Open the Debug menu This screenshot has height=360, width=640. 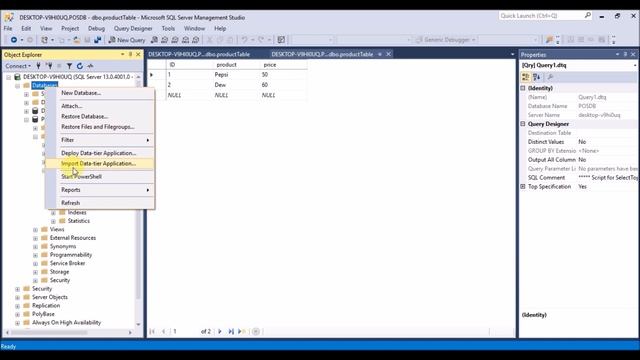click(96, 29)
